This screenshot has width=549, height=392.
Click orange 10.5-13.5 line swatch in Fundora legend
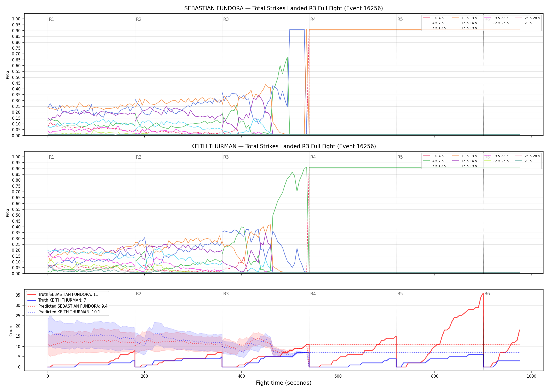[456, 18]
